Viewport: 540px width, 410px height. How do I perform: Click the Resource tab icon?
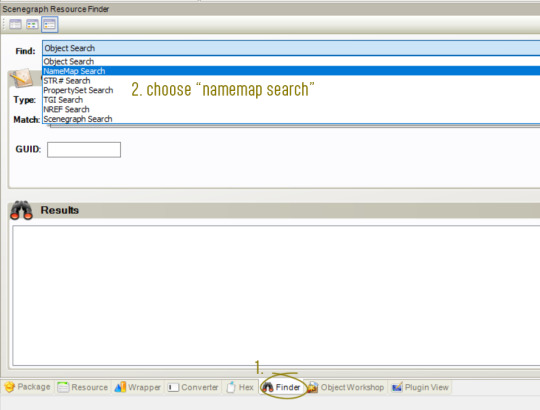coord(63,387)
